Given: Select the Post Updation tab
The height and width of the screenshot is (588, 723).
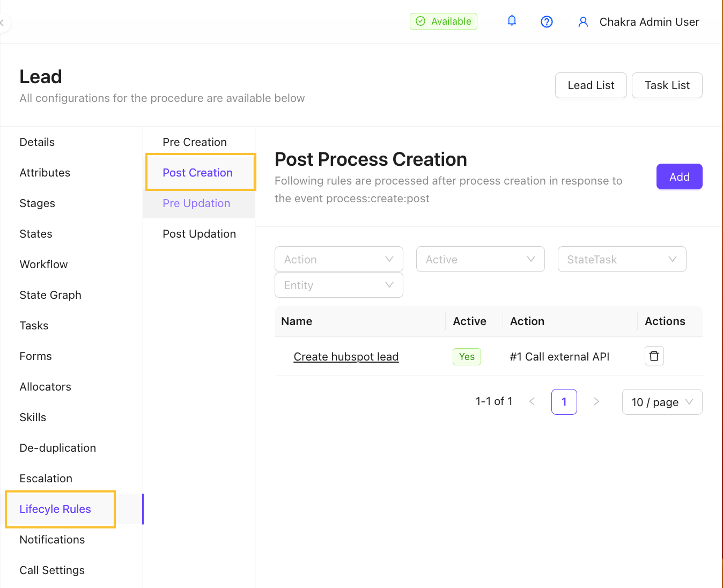Looking at the screenshot, I should (199, 234).
